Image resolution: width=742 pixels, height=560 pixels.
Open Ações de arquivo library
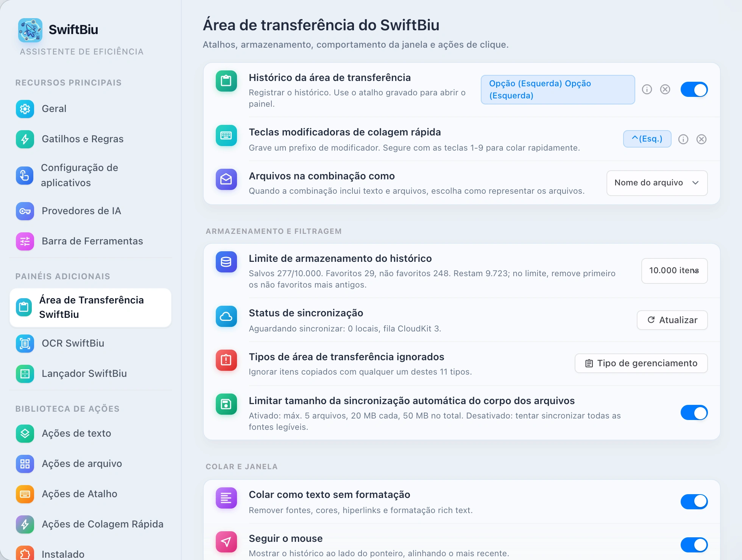pos(90,464)
